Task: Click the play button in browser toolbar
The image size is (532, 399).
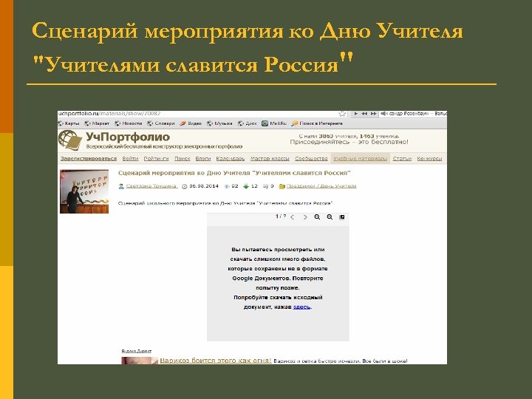Action: [355, 114]
